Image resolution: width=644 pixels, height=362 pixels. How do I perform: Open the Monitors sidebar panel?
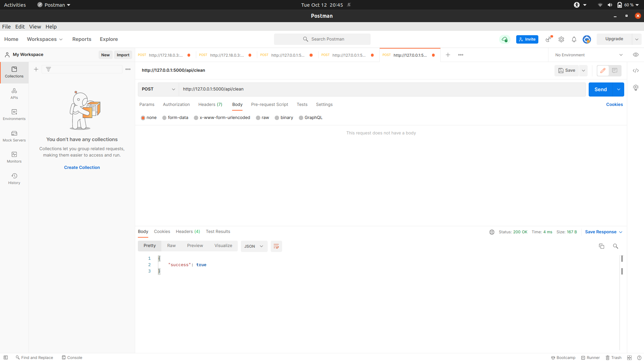(x=14, y=157)
